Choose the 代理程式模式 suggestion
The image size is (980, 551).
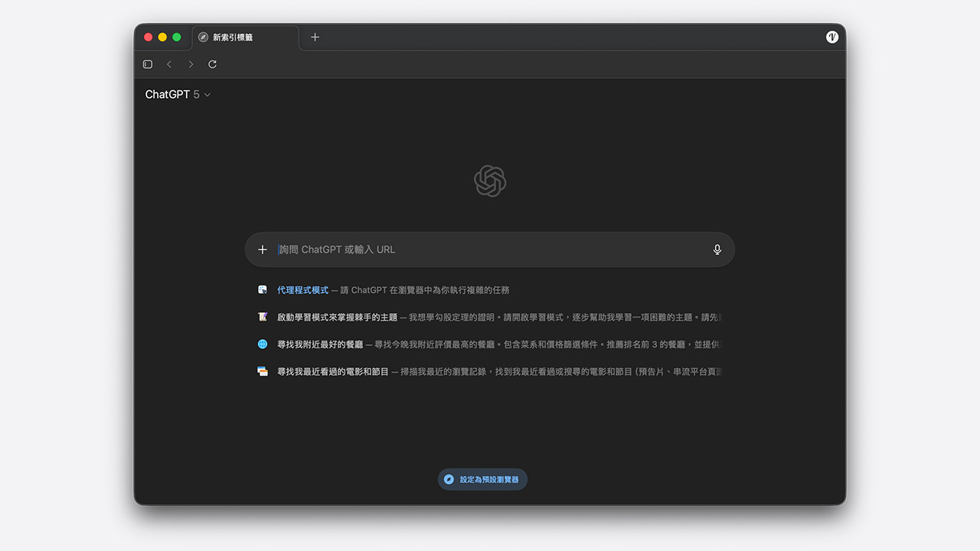302,290
